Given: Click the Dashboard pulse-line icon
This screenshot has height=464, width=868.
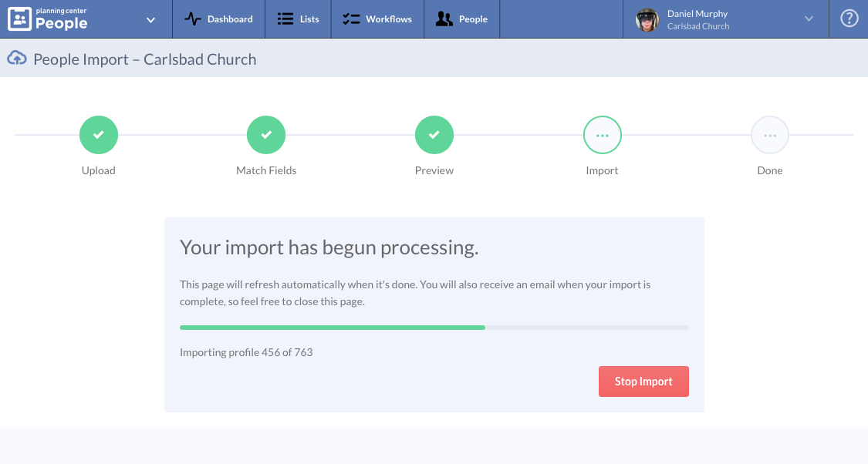Looking at the screenshot, I should coord(193,19).
